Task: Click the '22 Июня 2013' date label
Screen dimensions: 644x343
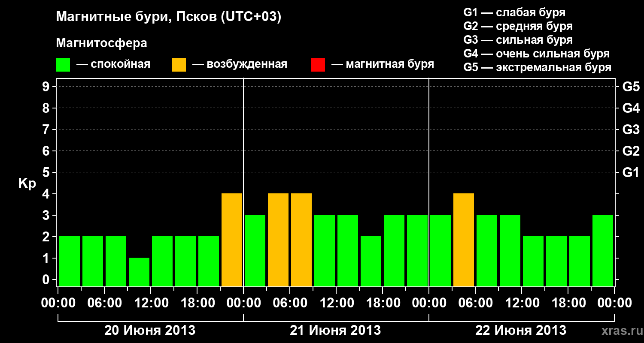Action: pyautogui.click(x=521, y=331)
